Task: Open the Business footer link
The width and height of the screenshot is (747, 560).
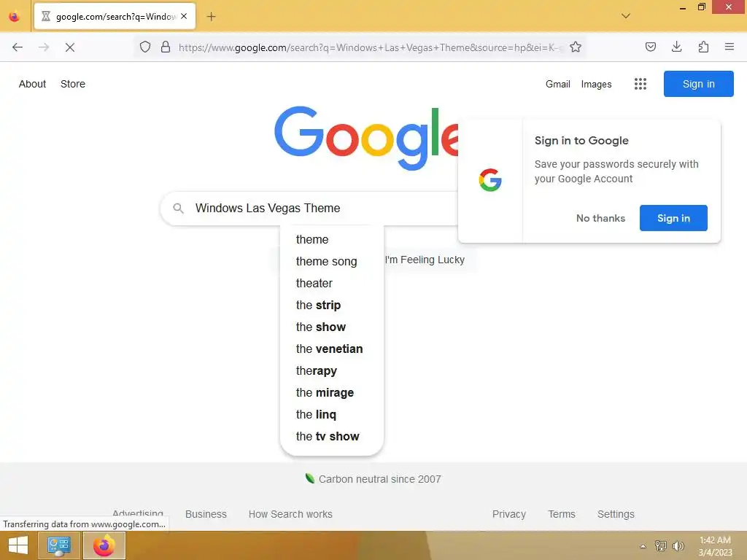Action: (206, 514)
